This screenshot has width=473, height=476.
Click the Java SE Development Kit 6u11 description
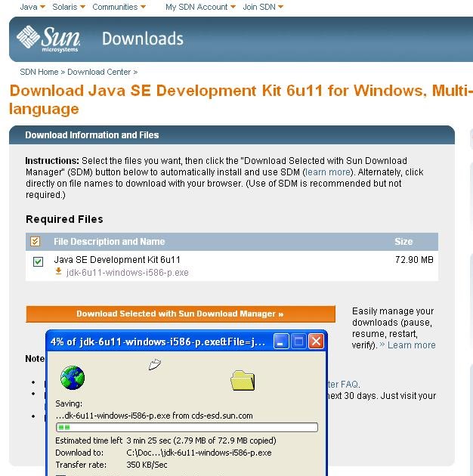pos(117,260)
